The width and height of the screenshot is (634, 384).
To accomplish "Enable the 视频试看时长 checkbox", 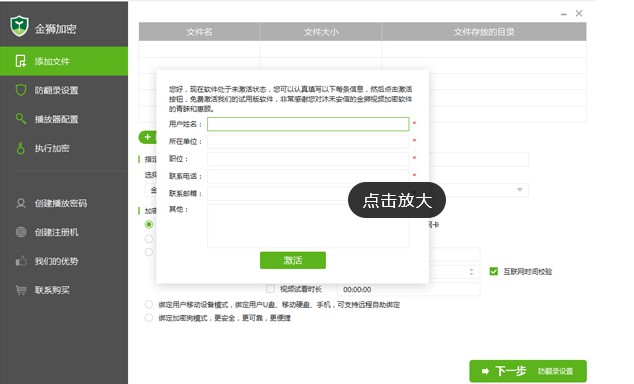I will [x=270, y=289].
